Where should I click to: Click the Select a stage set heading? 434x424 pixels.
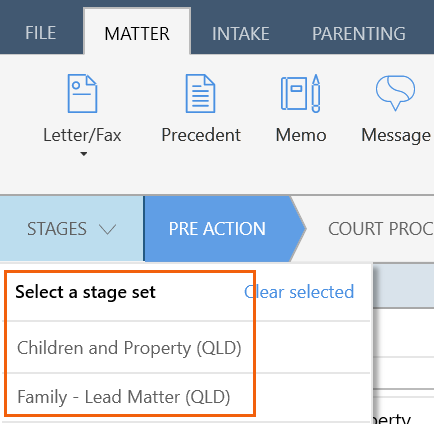tap(85, 292)
